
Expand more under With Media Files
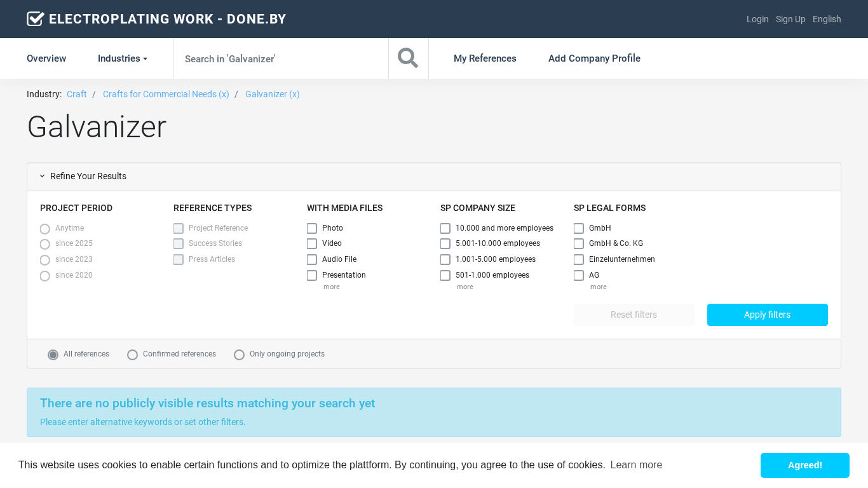coord(332,287)
